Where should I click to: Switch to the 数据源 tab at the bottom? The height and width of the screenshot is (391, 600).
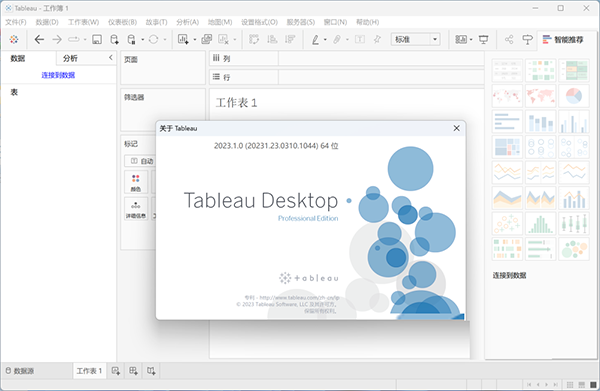click(x=20, y=371)
